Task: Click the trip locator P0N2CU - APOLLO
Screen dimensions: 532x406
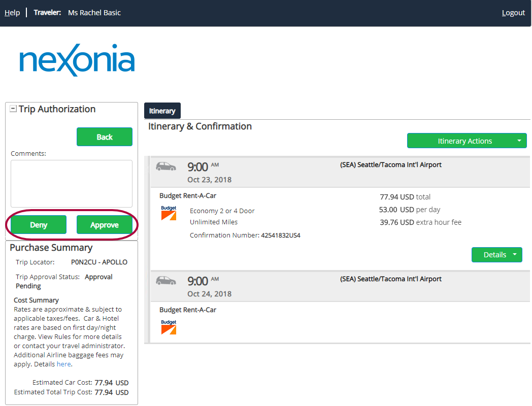Action: (x=99, y=262)
